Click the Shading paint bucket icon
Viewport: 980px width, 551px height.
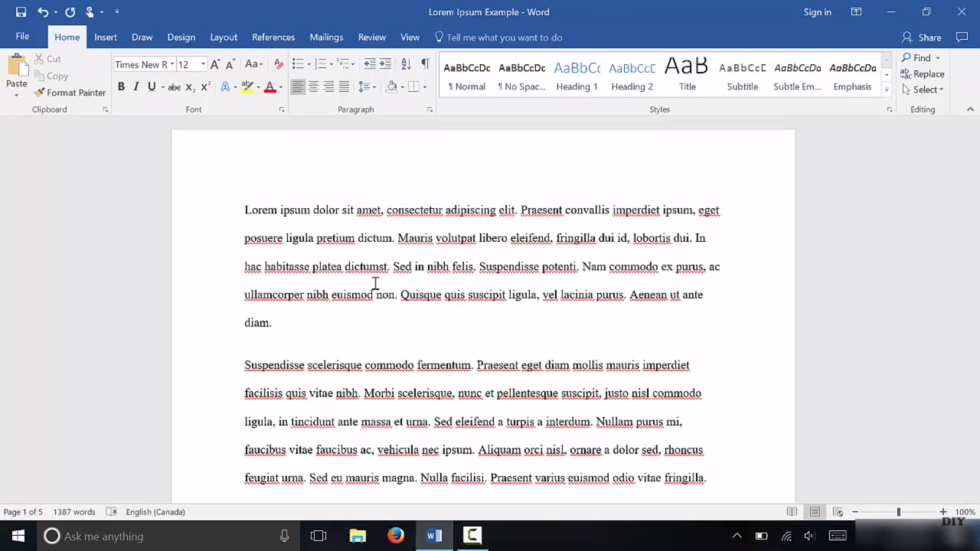391,87
